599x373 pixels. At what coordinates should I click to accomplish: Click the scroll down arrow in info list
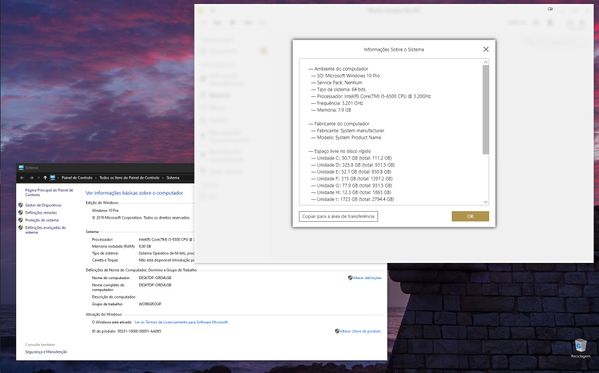[486, 202]
